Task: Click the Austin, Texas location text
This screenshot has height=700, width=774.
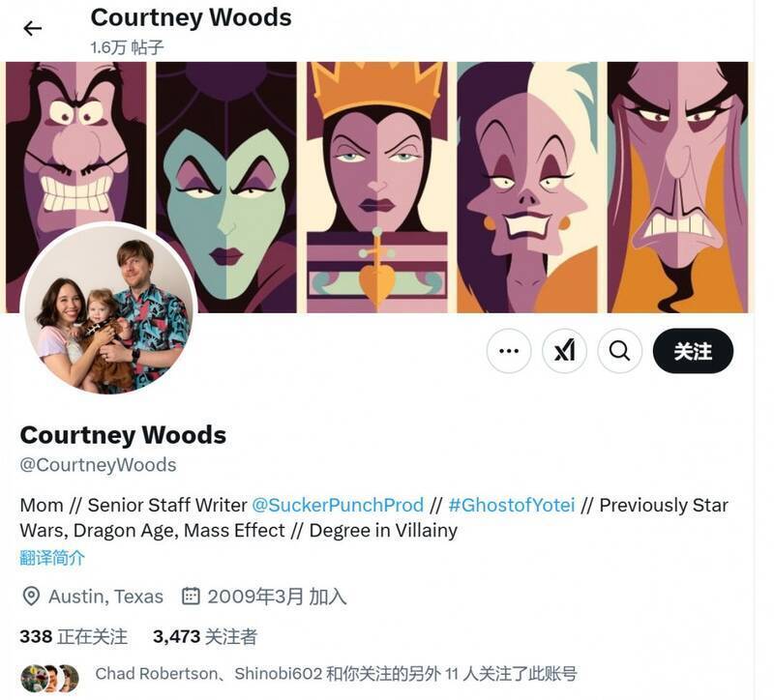Action: tap(105, 596)
